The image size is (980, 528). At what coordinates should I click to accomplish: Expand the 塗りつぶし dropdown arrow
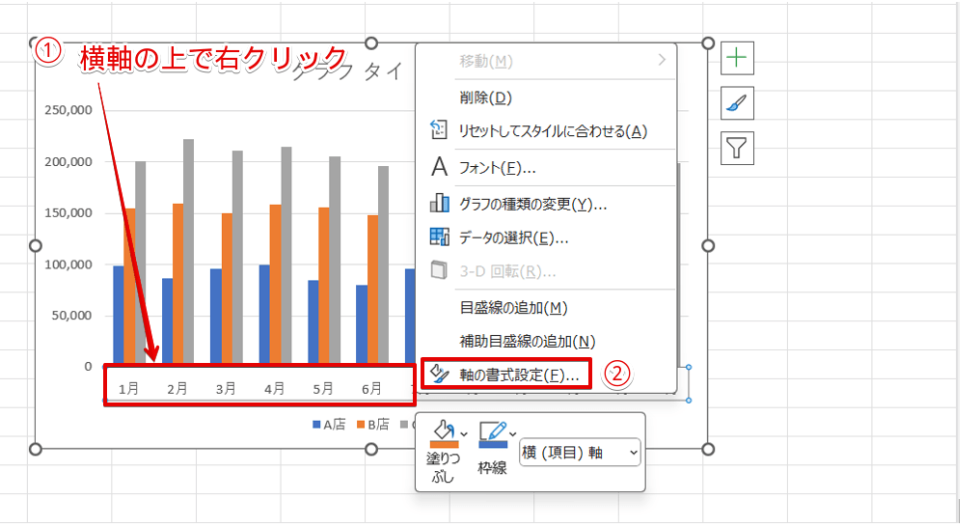click(464, 433)
